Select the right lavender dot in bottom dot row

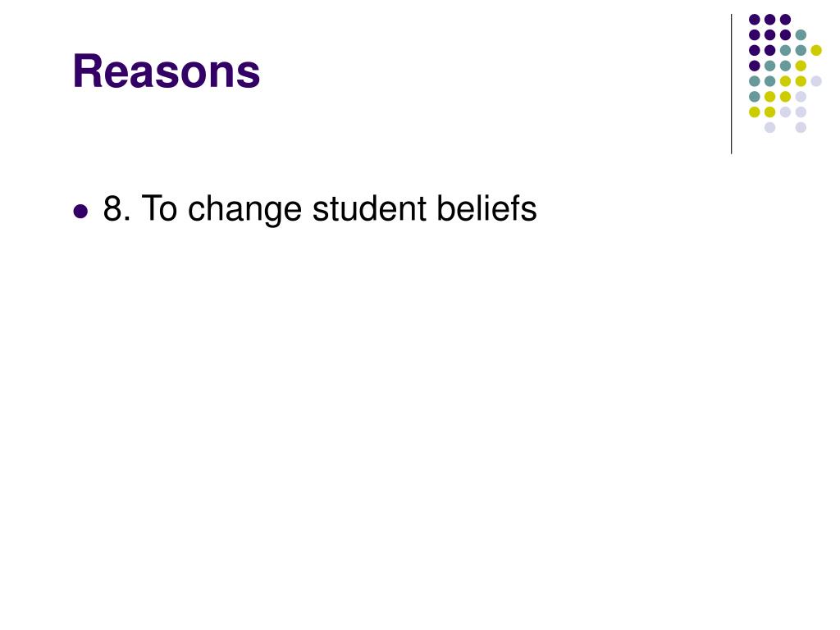[801, 127]
